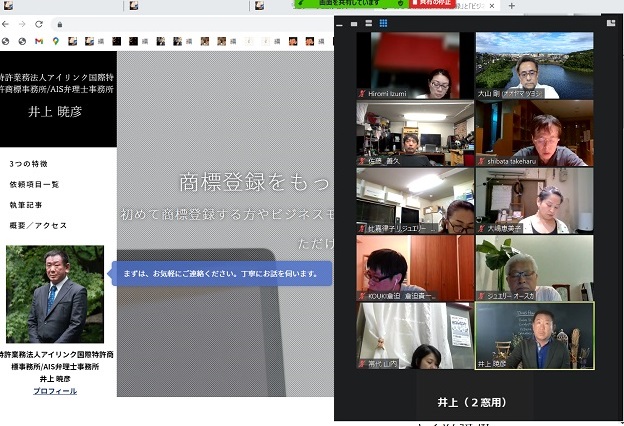
Task: Go to 依頼項目一覧 in the sidebar
Action: [34, 184]
